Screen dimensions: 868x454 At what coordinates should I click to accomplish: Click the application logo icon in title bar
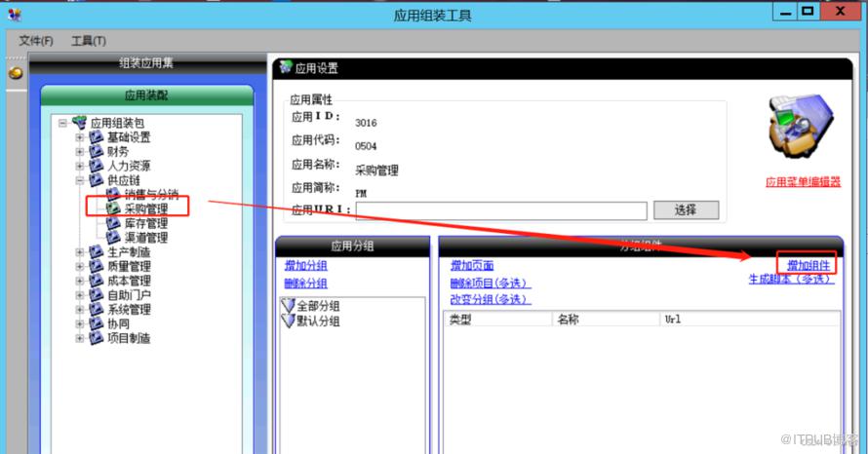tap(15, 15)
